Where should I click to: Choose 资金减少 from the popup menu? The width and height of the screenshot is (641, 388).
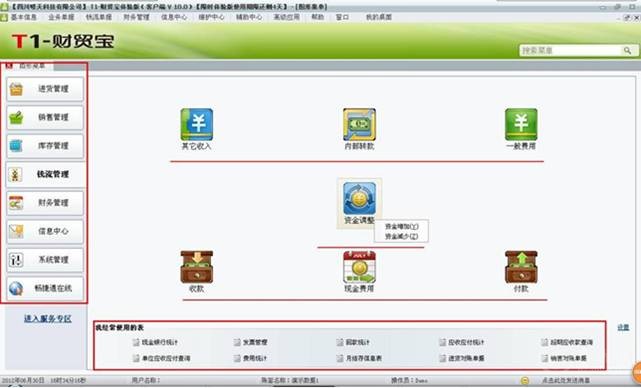pos(401,236)
